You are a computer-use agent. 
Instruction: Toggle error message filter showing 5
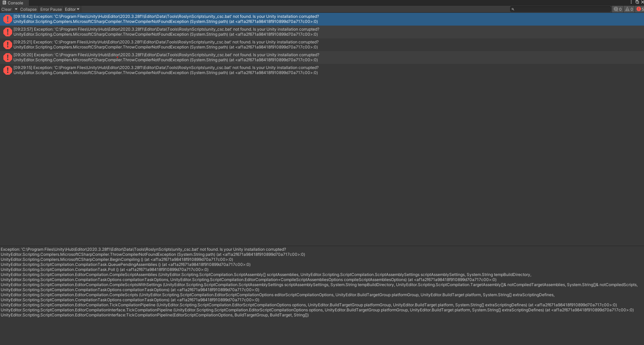point(640,9)
